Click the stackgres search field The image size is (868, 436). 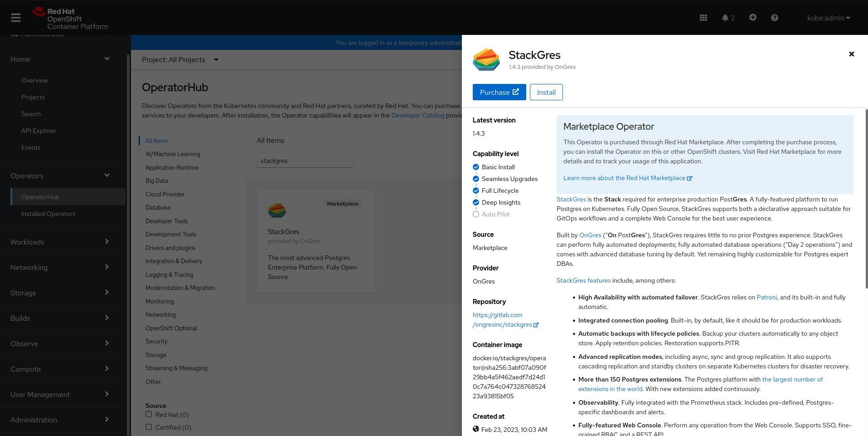click(305, 160)
